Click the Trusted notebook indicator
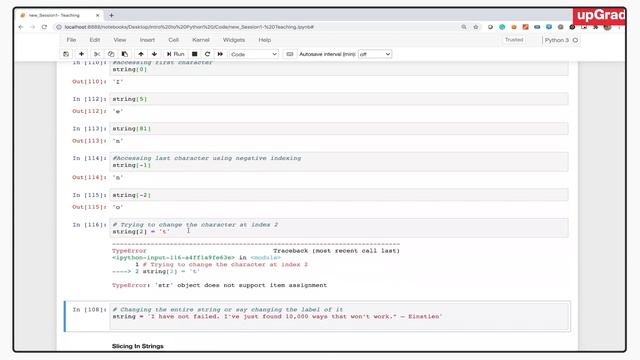The height and width of the screenshot is (360, 640). pos(514,40)
